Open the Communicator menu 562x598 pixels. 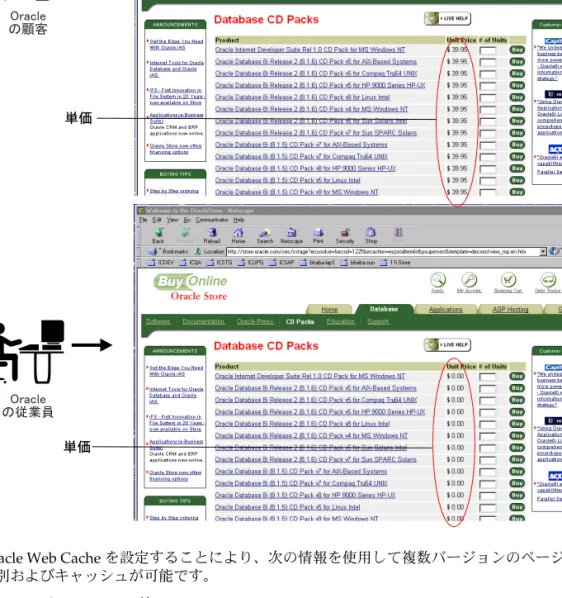click(212, 220)
